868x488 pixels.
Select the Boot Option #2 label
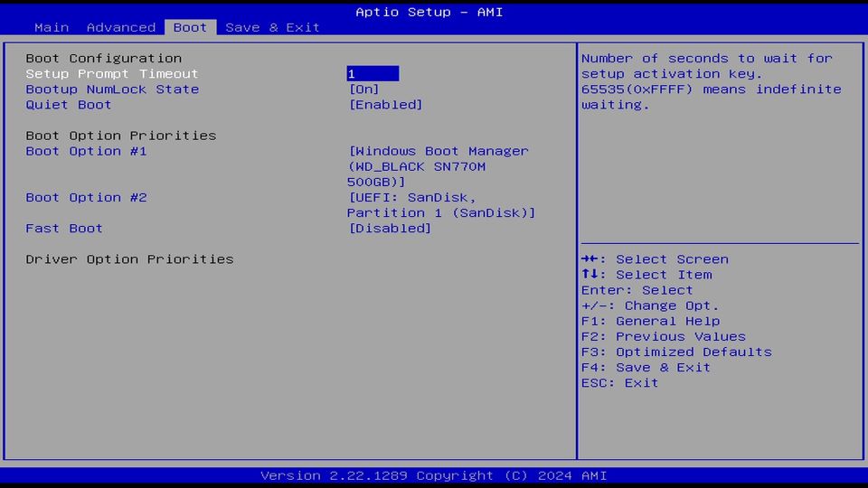tap(87, 198)
